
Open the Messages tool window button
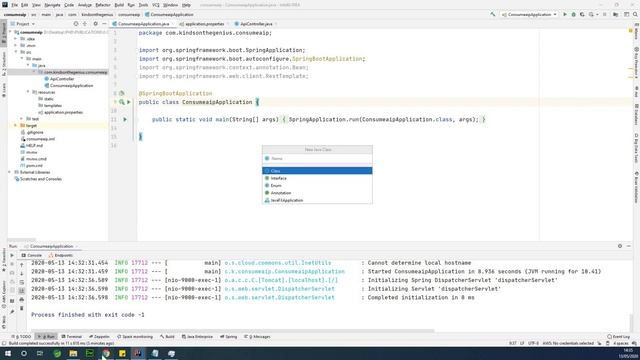point(257,337)
